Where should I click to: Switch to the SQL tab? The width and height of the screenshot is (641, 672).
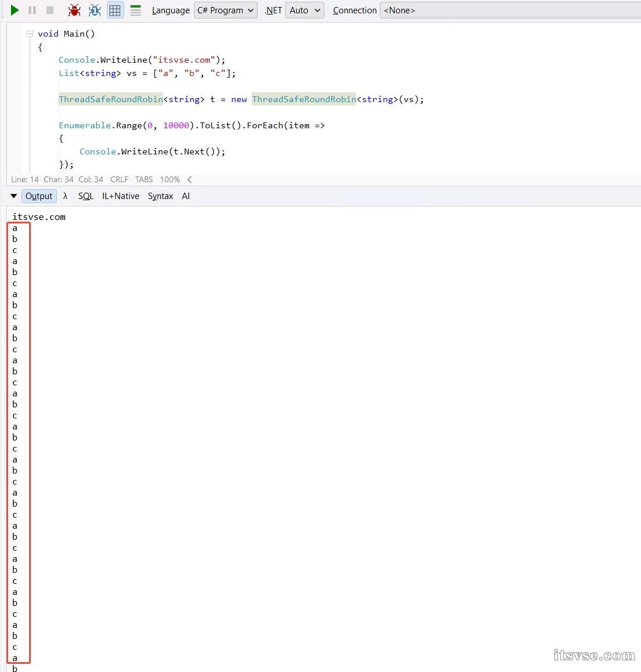point(86,196)
